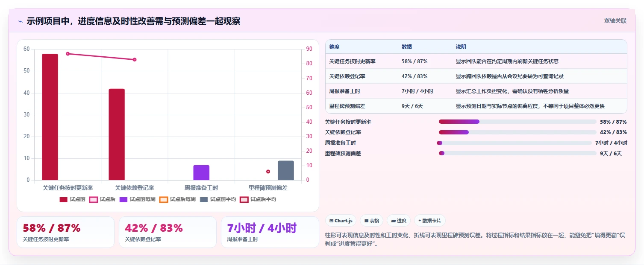Click the purple 周报准备工时 bar

pos(201,173)
